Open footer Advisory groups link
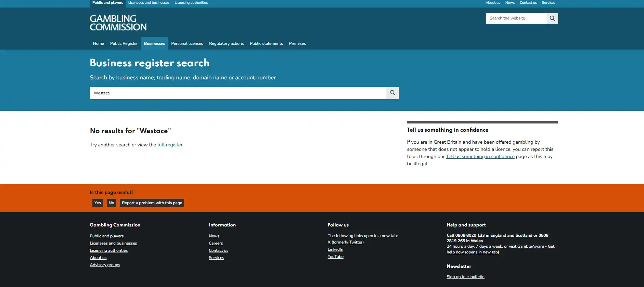Viewport: 644px width, 287px height. 105,265
